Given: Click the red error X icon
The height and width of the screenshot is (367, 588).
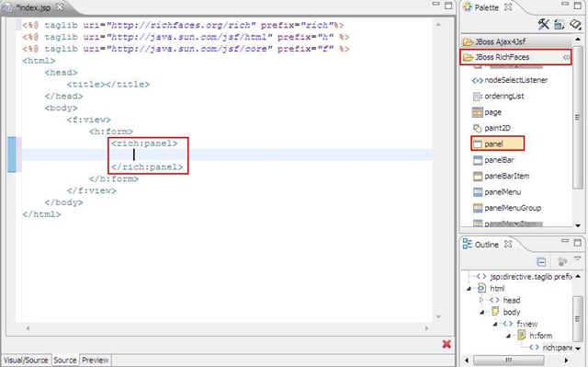Looking at the screenshot, I should (447, 344).
